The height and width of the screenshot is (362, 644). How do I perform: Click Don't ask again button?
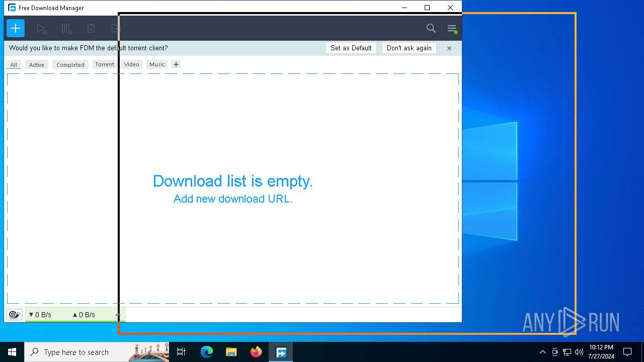[x=409, y=48]
